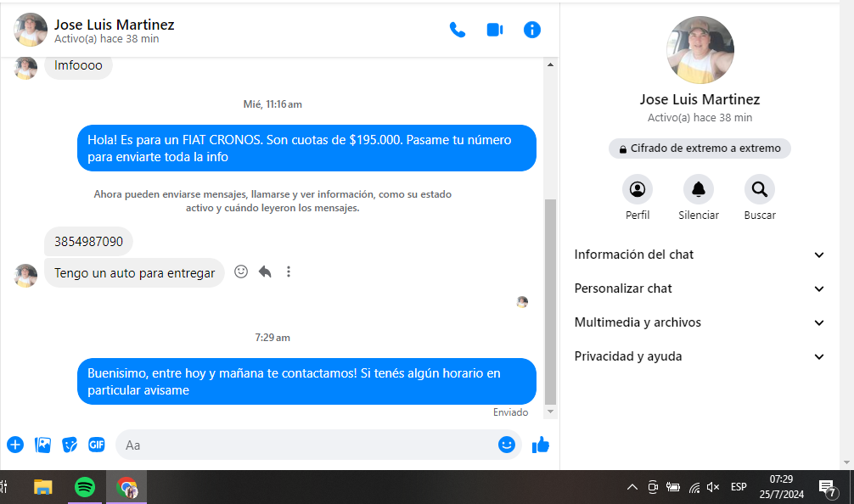Start a video call from chat header

coord(495,31)
